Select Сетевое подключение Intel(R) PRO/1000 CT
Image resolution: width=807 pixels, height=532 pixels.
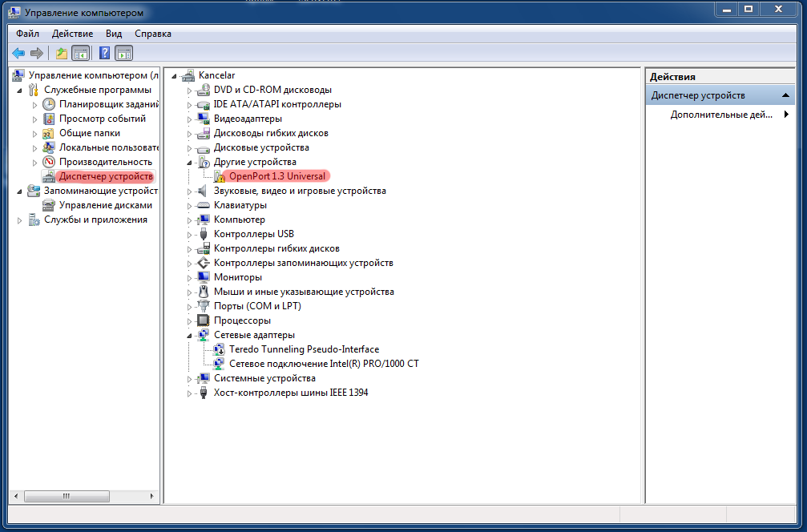tap(323, 364)
